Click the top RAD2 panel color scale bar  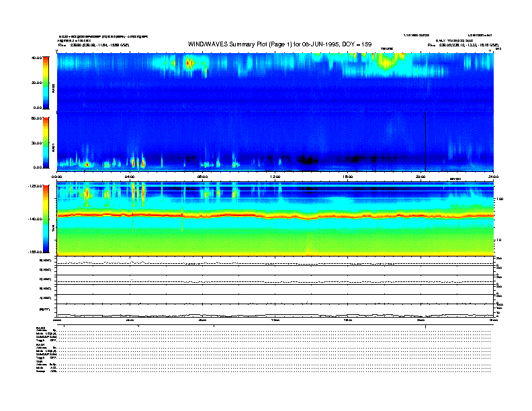click(46, 83)
